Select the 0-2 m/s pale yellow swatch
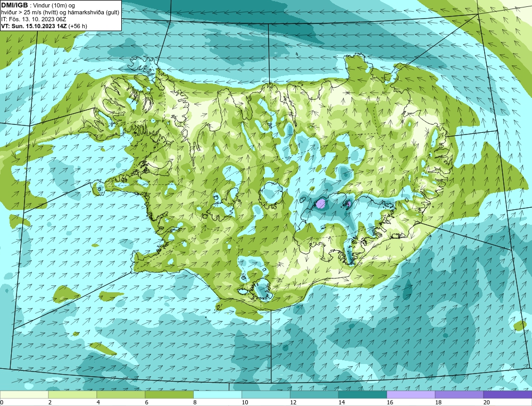The height and width of the screenshot is (406, 532). click(x=24, y=395)
